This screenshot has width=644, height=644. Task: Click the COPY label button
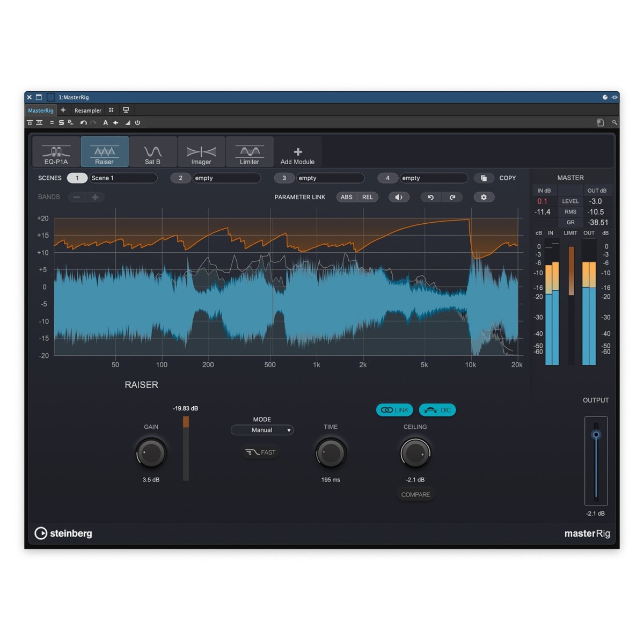(x=508, y=178)
